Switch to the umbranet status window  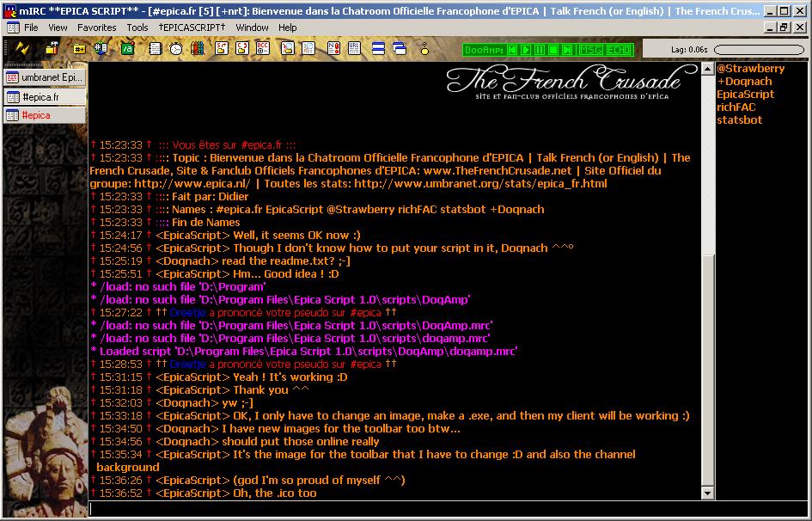[45, 77]
